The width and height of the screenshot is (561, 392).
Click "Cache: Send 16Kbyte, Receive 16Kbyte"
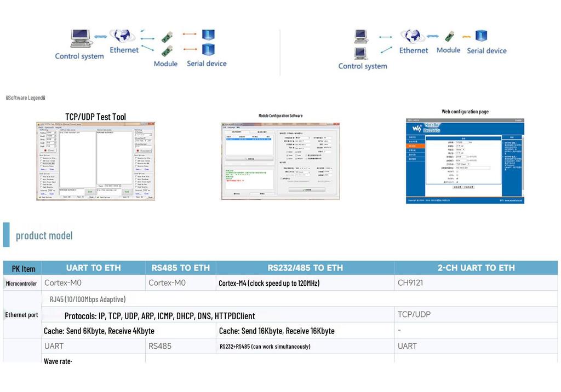click(277, 331)
